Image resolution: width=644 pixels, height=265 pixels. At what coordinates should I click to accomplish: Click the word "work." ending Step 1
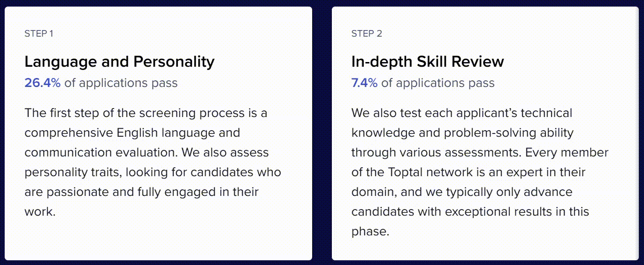pos(40,212)
